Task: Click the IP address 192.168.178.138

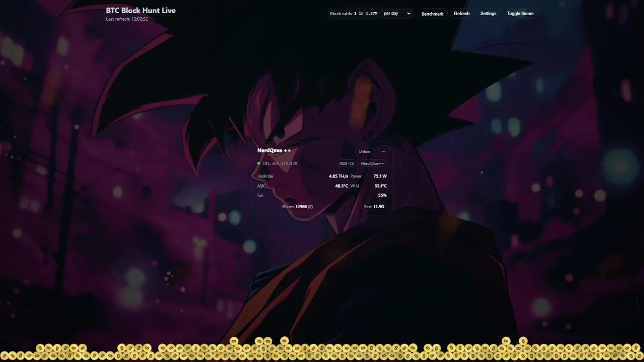Action: point(280,163)
